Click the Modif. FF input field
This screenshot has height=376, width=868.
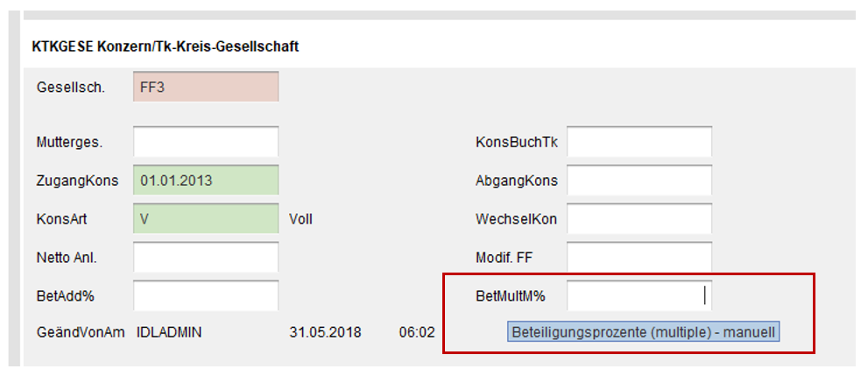tap(639, 257)
